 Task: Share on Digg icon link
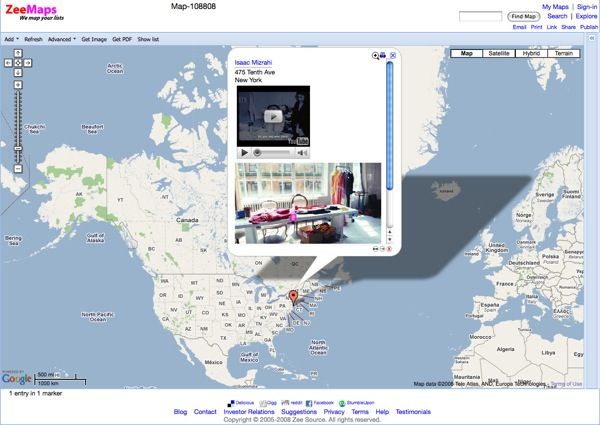pyautogui.click(x=268, y=403)
